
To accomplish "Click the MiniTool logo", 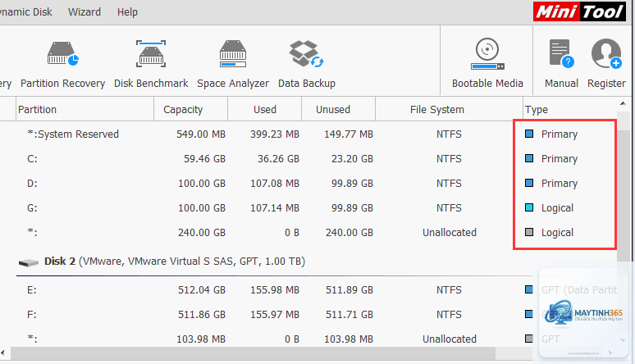I will click(579, 11).
